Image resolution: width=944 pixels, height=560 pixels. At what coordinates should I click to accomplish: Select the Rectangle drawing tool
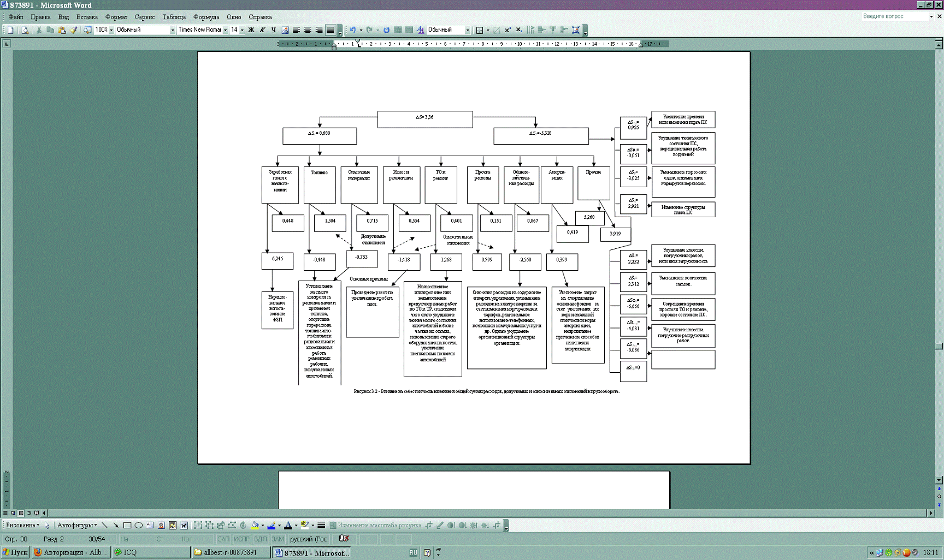click(127, 526)
